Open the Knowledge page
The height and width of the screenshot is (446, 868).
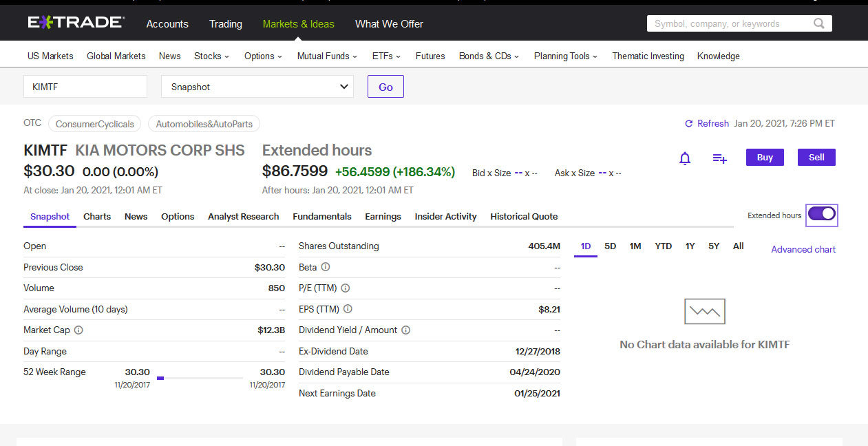[719, 56]
